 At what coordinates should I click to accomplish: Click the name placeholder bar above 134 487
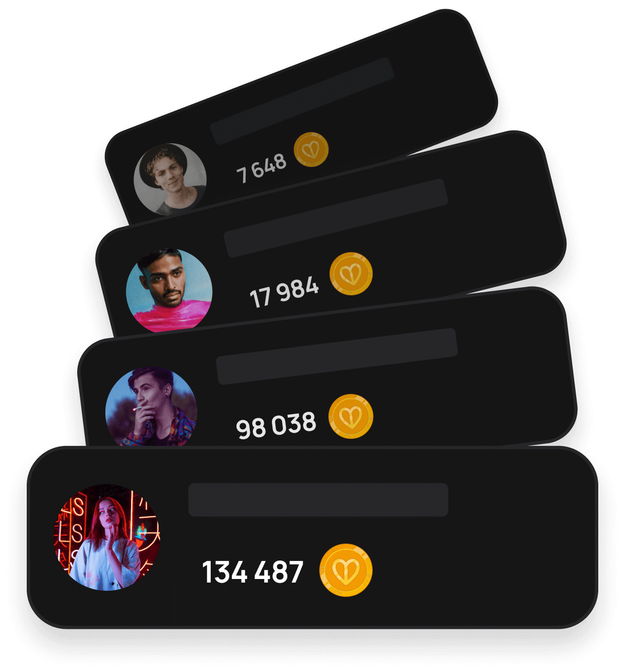[318, 499]
